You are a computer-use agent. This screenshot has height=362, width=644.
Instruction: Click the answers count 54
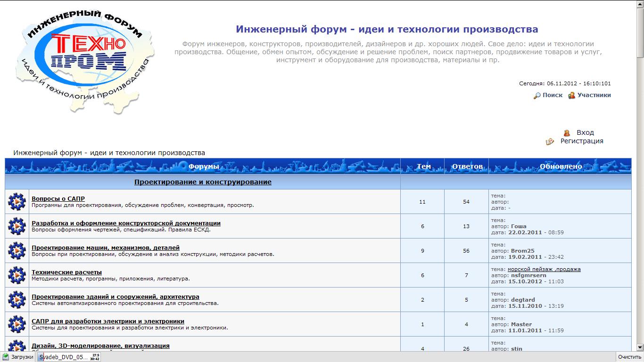tap(466, 202)
